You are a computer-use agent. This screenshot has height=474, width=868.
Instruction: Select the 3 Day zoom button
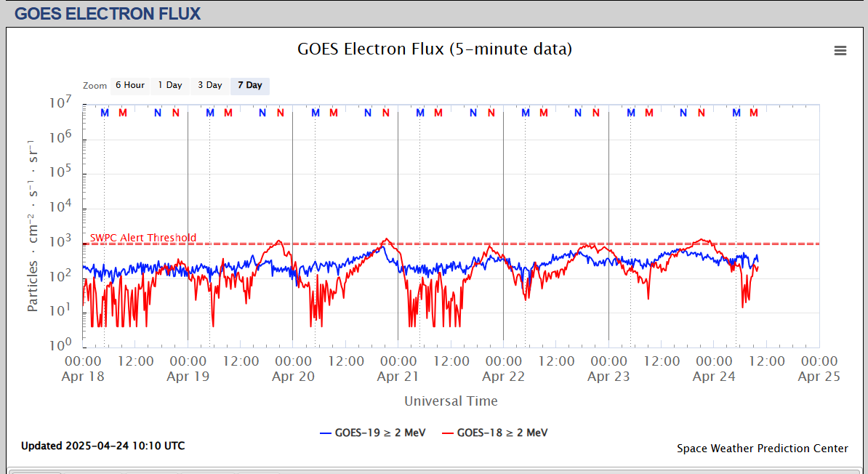[210, 86]
